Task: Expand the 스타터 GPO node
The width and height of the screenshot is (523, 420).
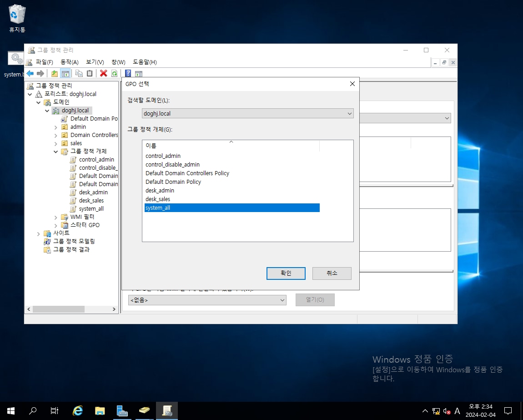Action: tap(55, 225)
